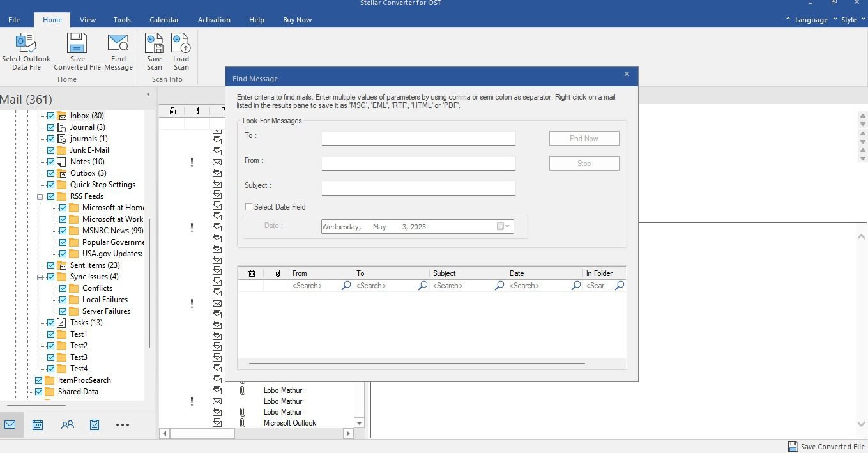Open Contacts view in bottom navigation

coord(67,425)
